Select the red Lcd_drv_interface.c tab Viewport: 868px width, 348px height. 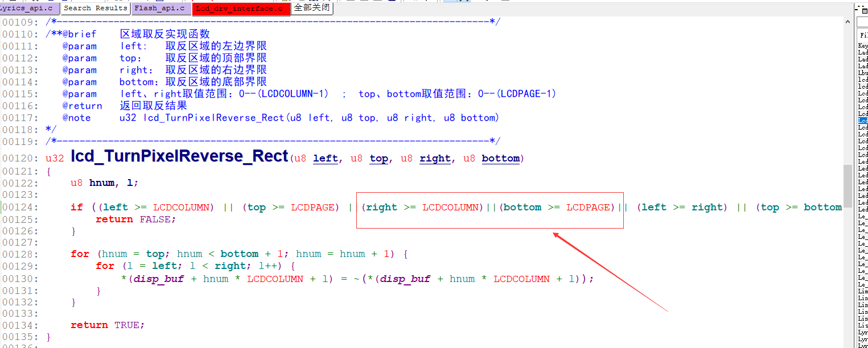click(241, 9)
